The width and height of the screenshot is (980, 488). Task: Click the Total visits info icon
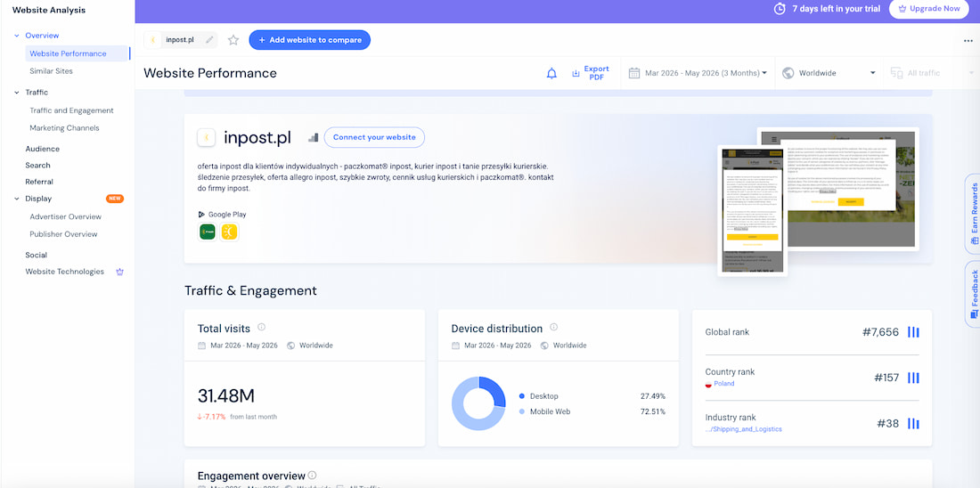261,328
